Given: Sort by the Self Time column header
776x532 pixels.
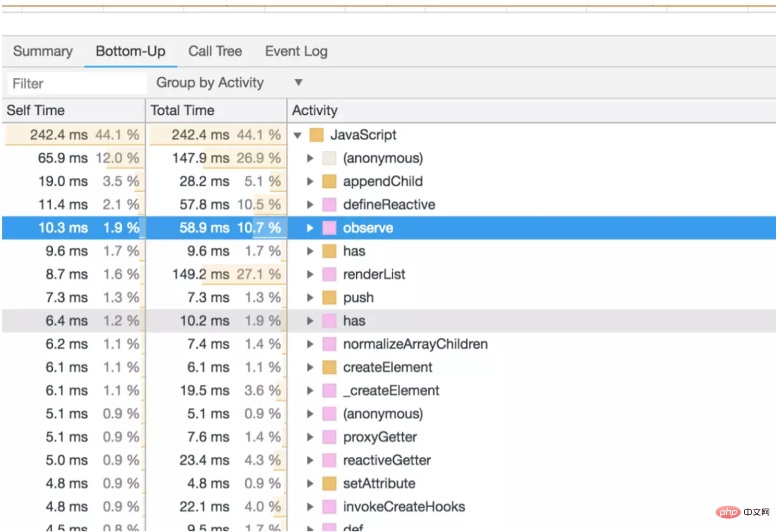Looking at the screenshot, I should [73, 110].
